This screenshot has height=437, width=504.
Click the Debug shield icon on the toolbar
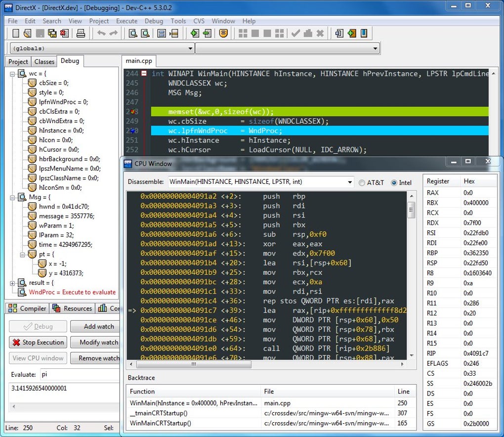coord(224,33)
